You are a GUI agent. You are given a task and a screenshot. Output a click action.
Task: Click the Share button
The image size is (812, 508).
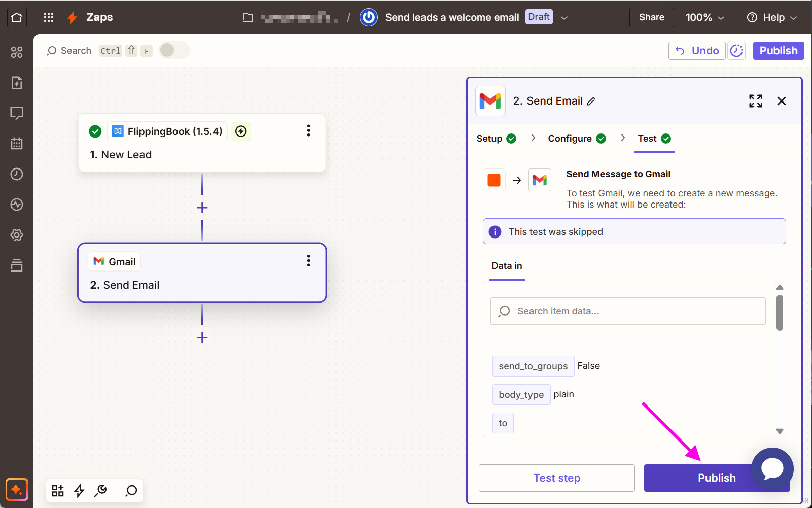652,17
